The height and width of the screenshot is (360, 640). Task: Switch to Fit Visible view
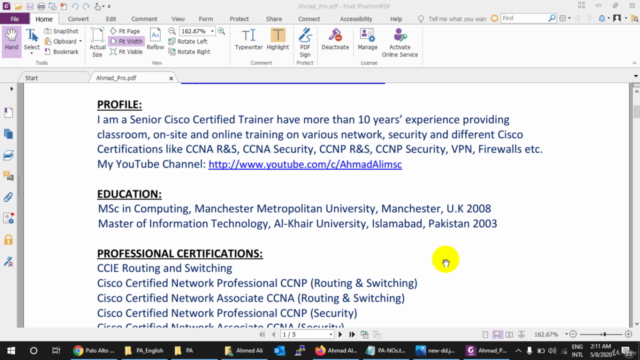[126, 52]
